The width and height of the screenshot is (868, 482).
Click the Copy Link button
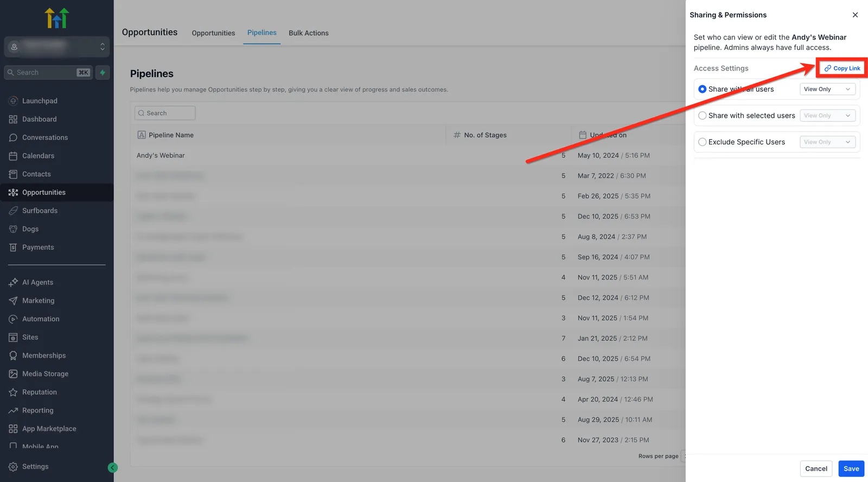pyautogui.click(x=842, y=68)
